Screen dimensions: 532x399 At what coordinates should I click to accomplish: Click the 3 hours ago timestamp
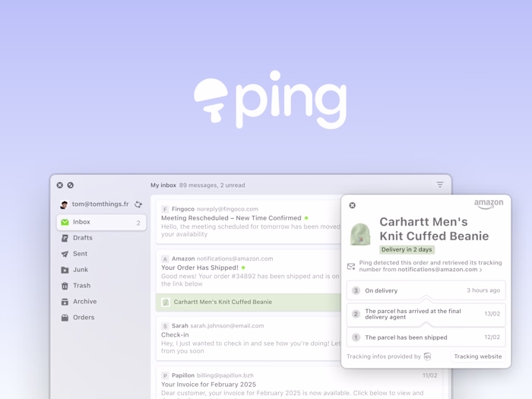[483, 290]
